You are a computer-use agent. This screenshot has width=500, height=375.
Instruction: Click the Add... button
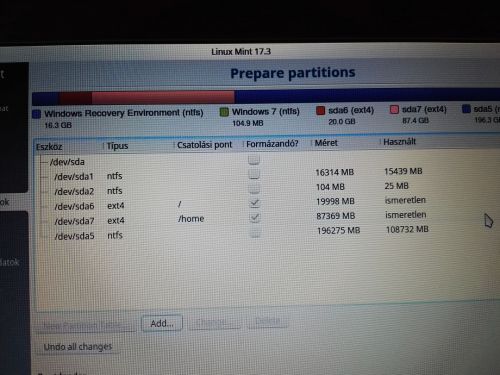(x=162, y=323)
